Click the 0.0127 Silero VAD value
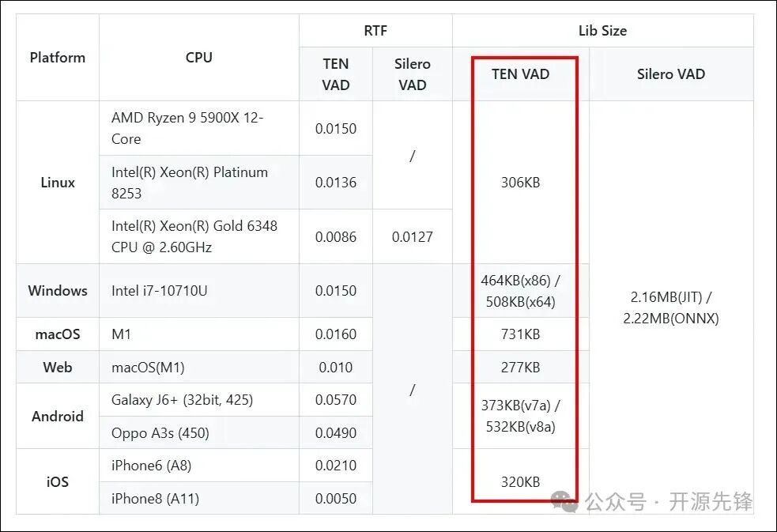This screenshot has height=532, width=777. point(413,236)
